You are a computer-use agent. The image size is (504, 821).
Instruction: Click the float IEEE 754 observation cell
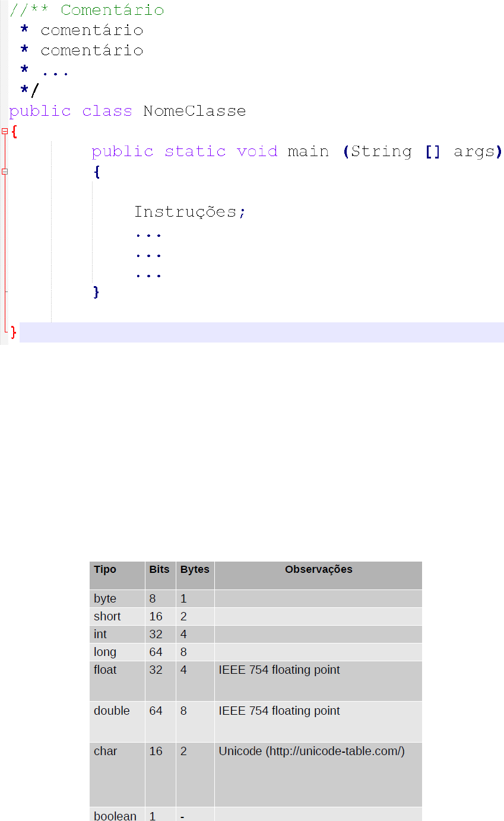point(279,670)
